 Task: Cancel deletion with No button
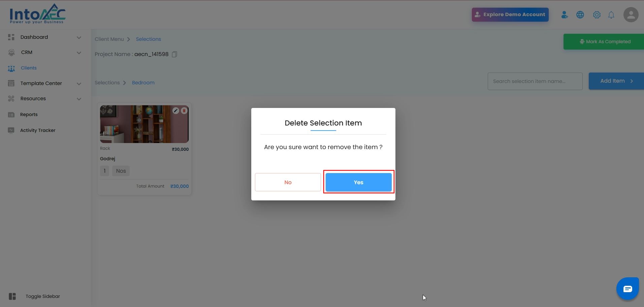(x=288, y=182)
